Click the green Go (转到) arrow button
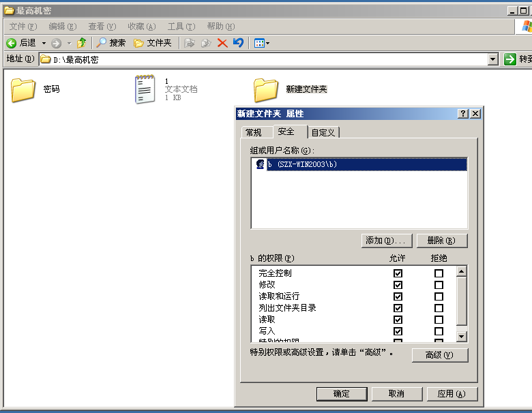 509,59
